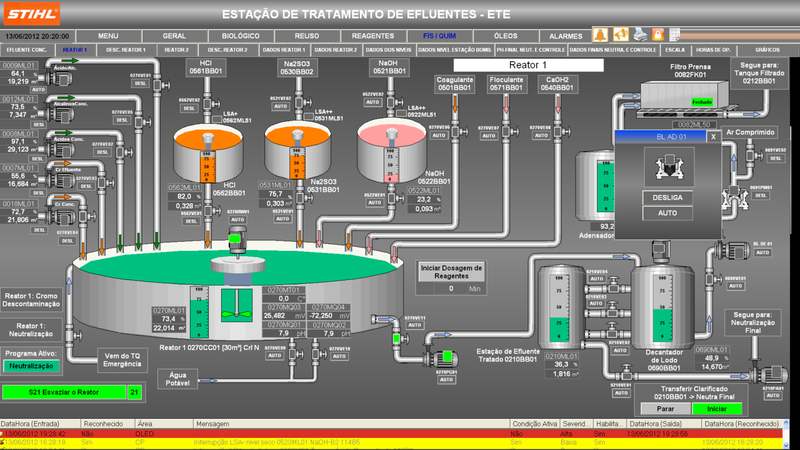Toggle AUTO on the CaOH2 line valve
This screenshot has width=800, height=450.
[x=541, y=136]
